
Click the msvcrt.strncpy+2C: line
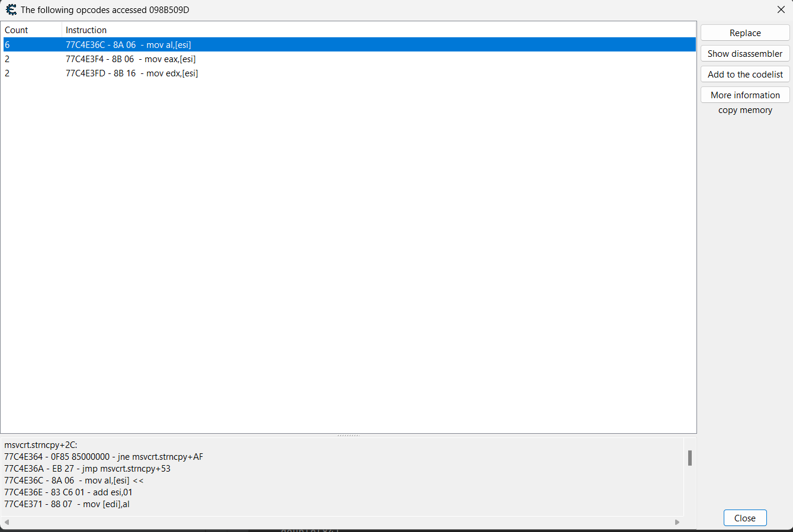click(x=41, y=445)
